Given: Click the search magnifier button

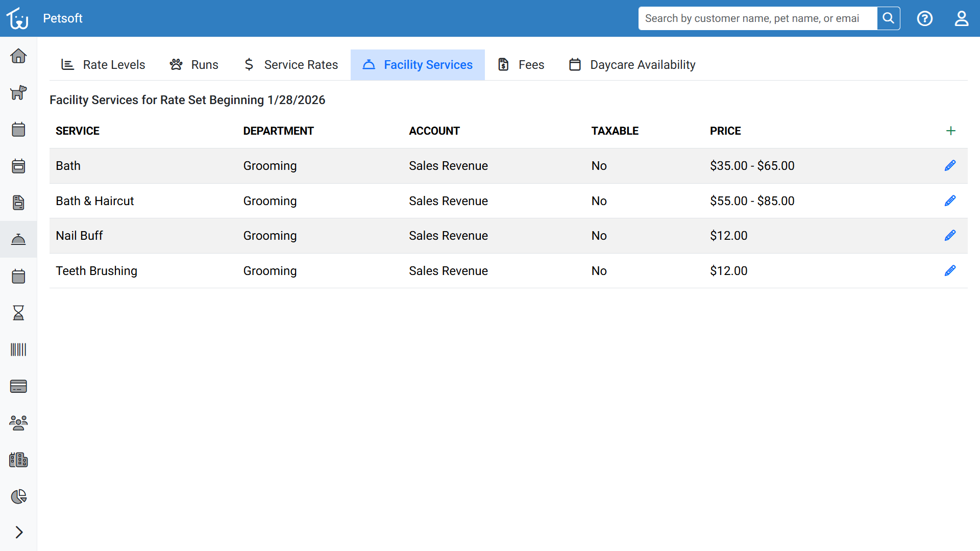Looking at the screenshot, I should (x=888, y=18).
